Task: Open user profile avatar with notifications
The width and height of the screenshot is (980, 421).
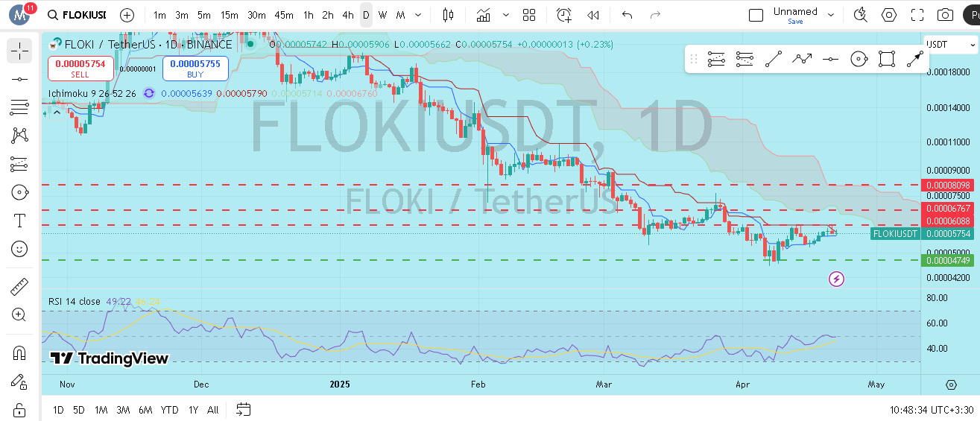Action: [21, 15]
